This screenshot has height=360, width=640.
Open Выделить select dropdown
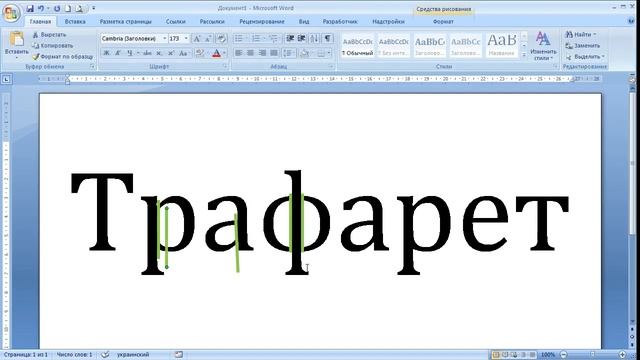tap(585, 57)
